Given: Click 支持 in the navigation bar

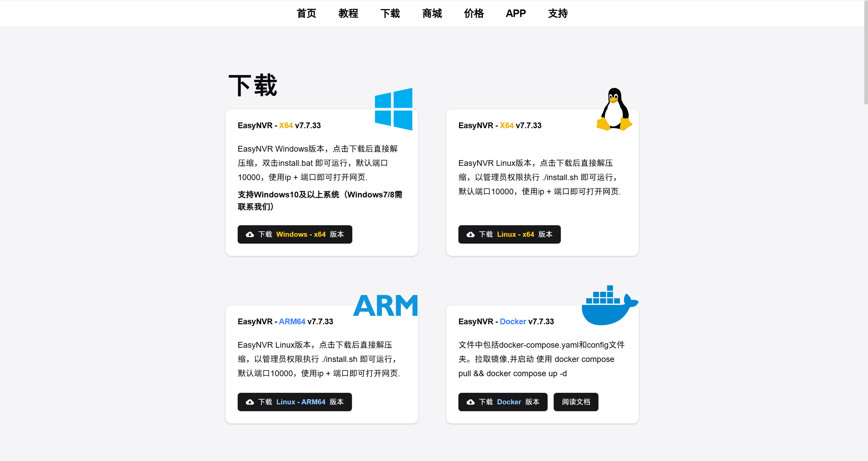Looking at the screenshot, I should click(558, 14).
